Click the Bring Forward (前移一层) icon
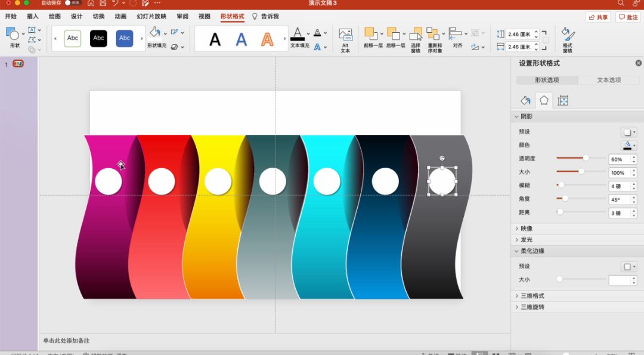This screenshot has height=355, width=644. [x=371, y=33]
